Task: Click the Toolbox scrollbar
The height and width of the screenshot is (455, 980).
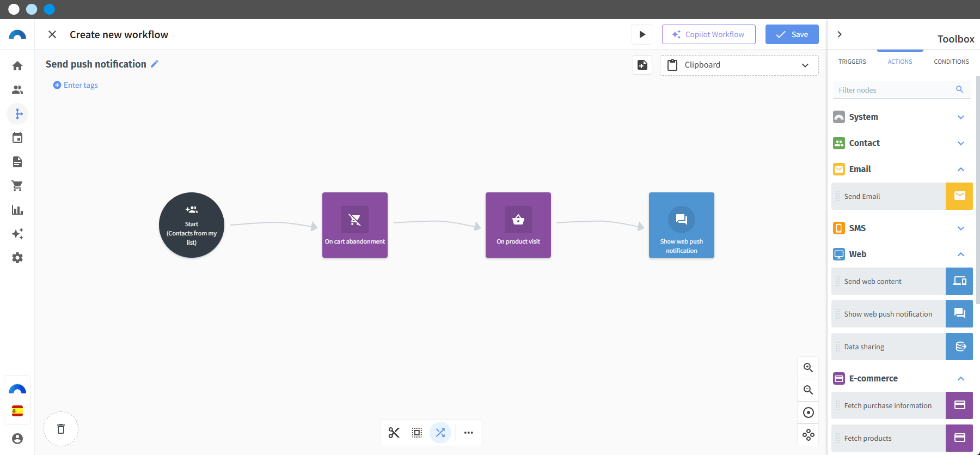Action: click(x=978, y=190)
